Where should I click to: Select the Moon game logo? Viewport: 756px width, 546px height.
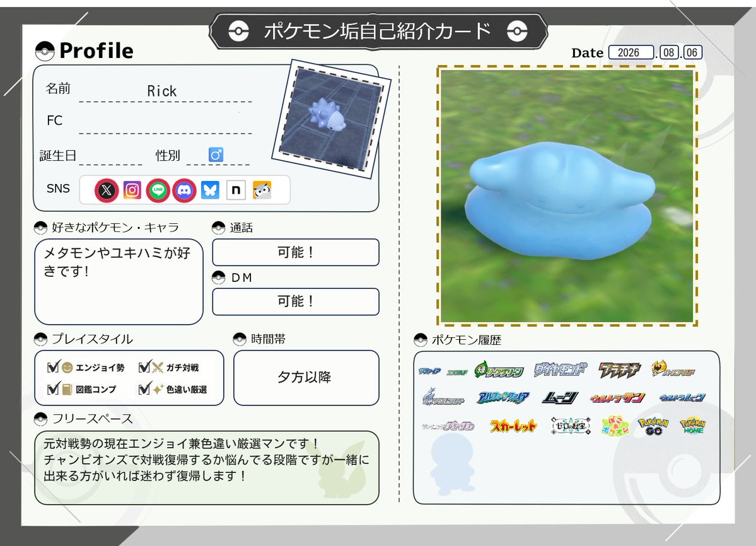tap(560, 398)
